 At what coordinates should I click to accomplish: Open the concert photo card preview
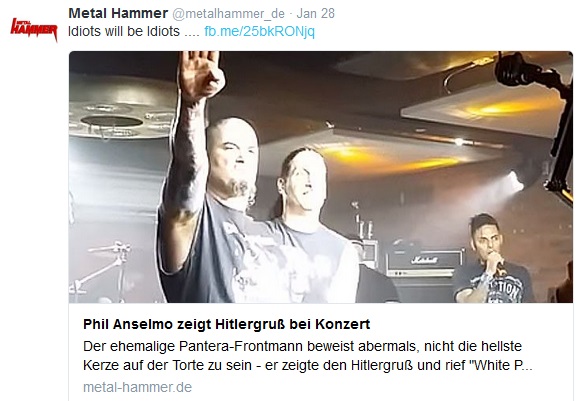(321, 177)
